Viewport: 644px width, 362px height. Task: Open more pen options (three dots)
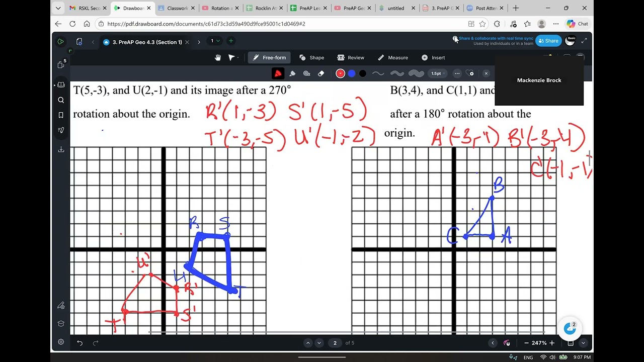[x=457, y=73]
